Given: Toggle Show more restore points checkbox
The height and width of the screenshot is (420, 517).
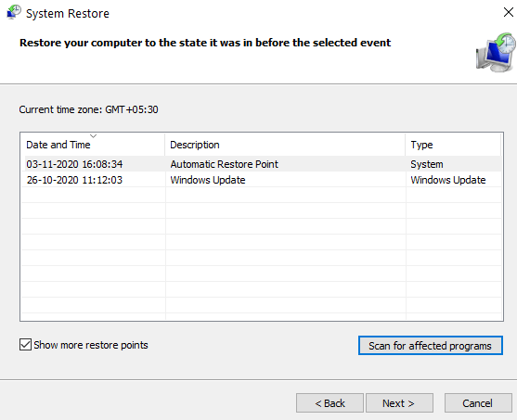Looking at the screenshot, I should (x=25, y=345).
